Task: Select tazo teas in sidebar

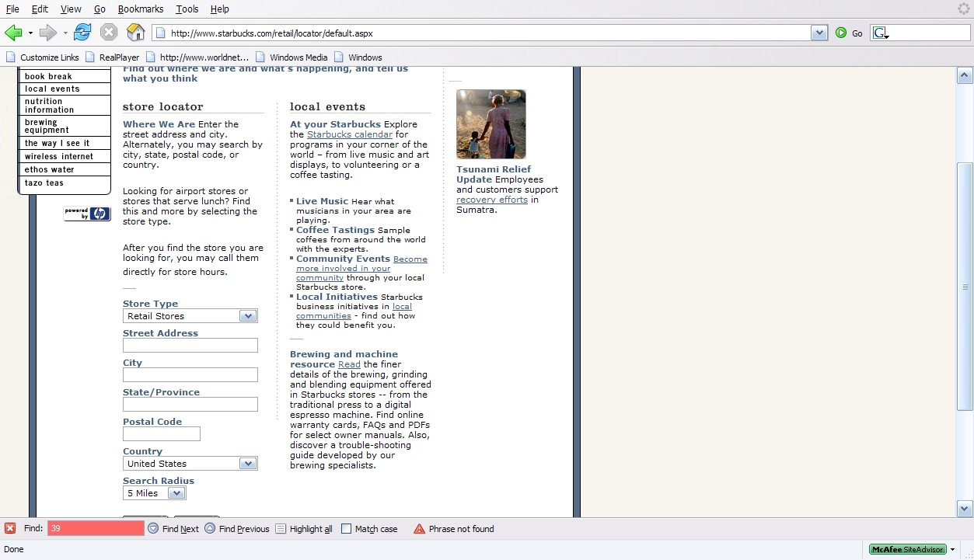Action: point(65,183)
